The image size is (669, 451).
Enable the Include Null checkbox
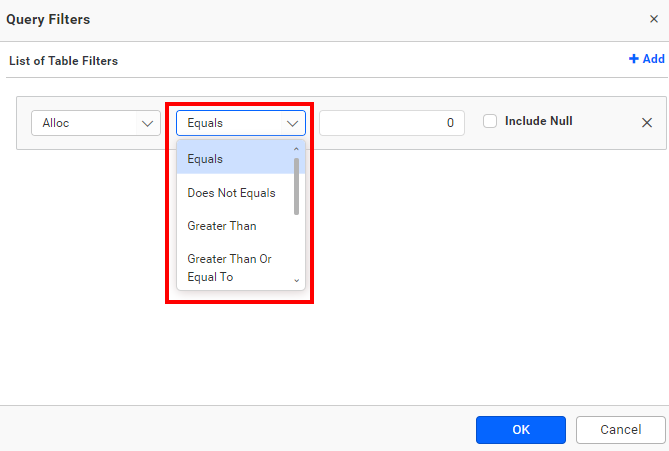click(x=490, y=121)
